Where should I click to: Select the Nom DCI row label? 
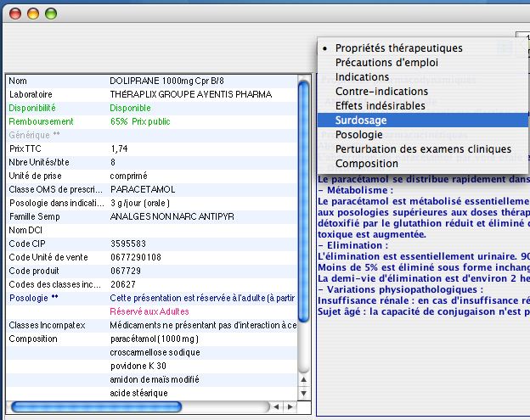click(25, 230)
